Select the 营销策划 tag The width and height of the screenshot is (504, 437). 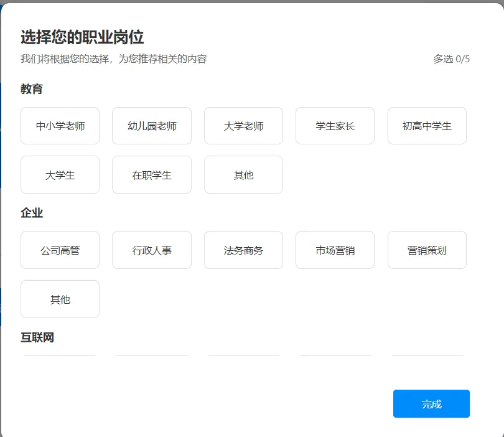point(427,250)
